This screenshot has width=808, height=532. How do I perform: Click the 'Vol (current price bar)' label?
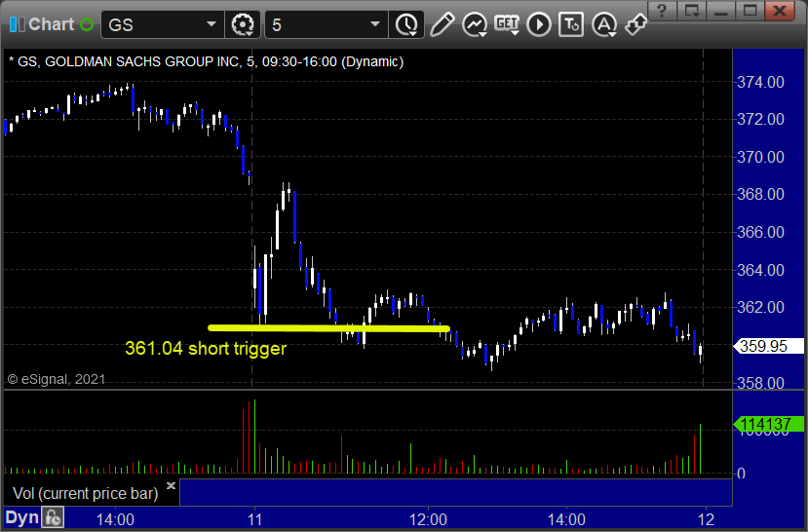(86, 493)
